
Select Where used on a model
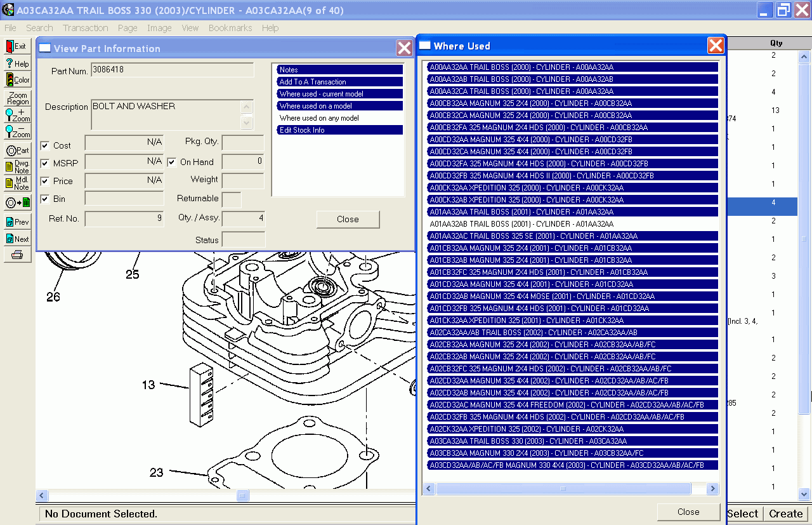340,106
